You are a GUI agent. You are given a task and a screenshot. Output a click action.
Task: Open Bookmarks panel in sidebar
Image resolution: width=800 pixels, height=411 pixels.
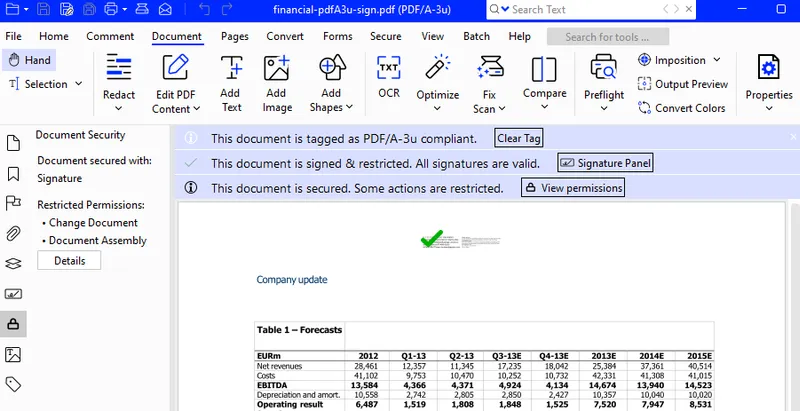click(x=13, y=173)
